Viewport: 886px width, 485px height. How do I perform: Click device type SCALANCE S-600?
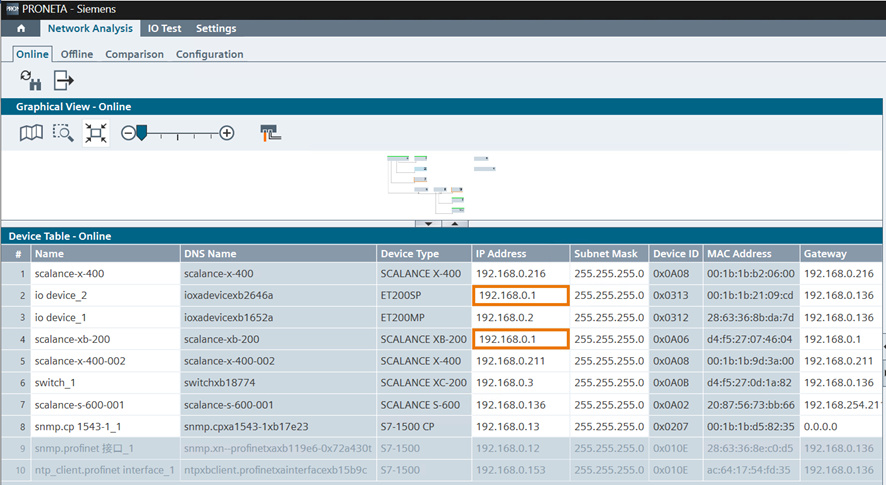pyautogui.click(x=420, y=405)
